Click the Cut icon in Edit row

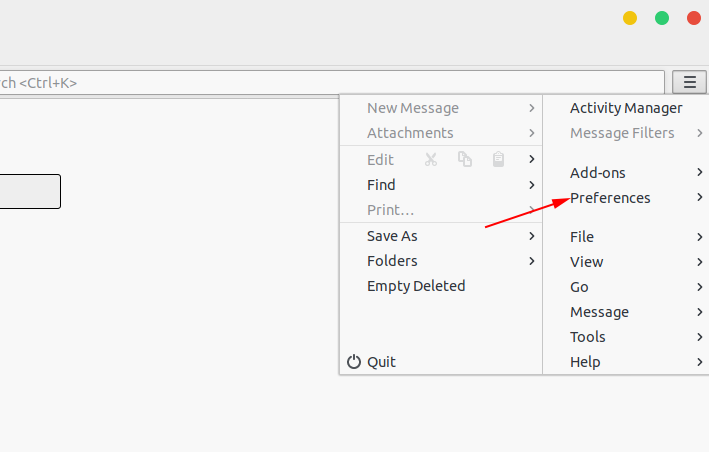(431, 160)
